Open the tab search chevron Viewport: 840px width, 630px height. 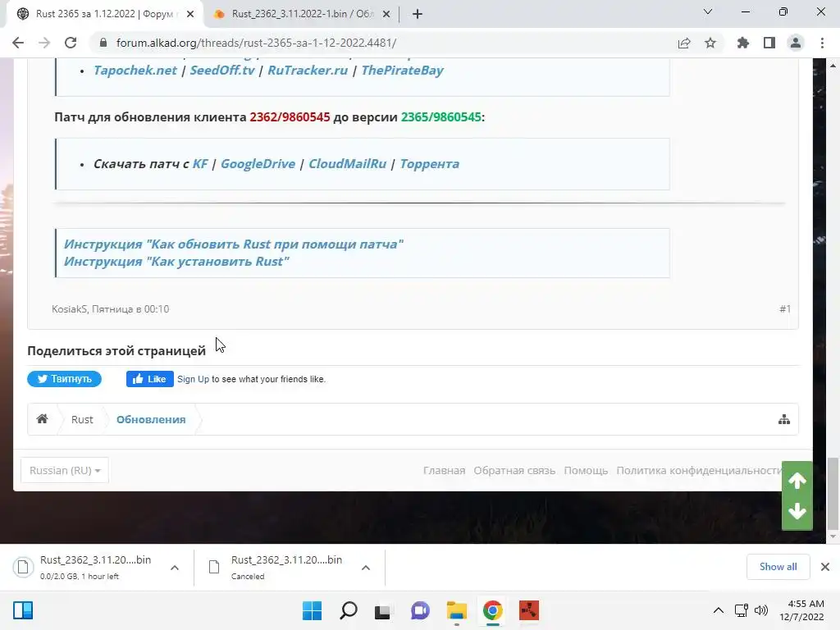[708, 11]
